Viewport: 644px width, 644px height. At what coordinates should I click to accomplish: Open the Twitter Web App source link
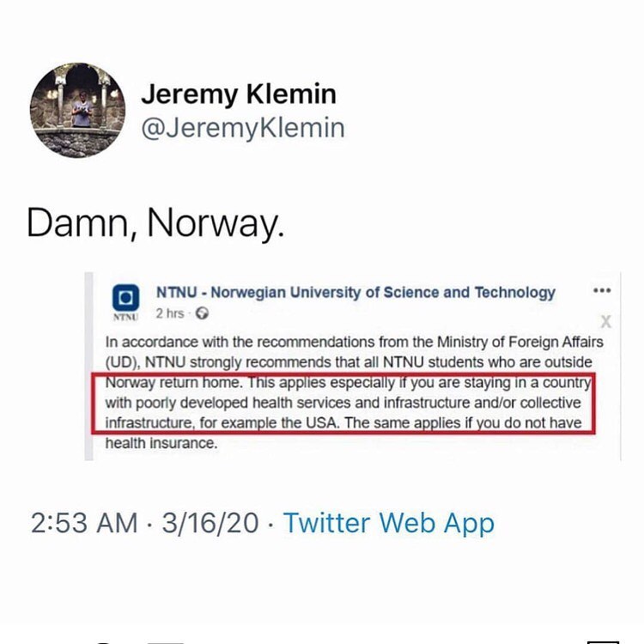389,523
